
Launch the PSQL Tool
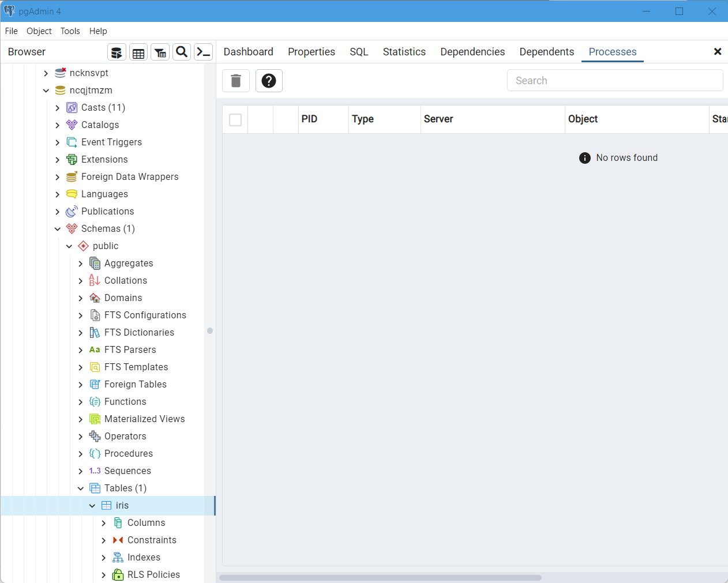tap(203, 51)
